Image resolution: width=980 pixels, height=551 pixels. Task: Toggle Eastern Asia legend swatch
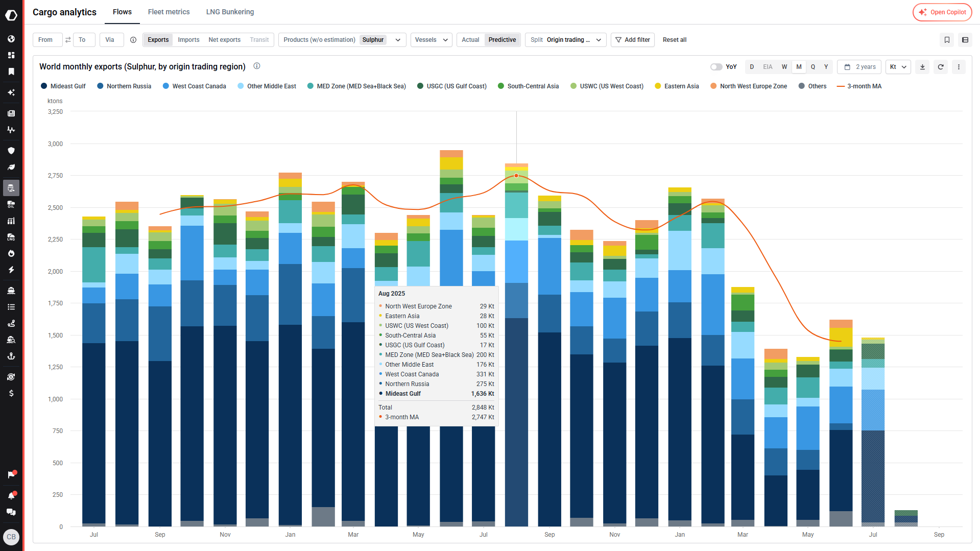coord(658,86)
